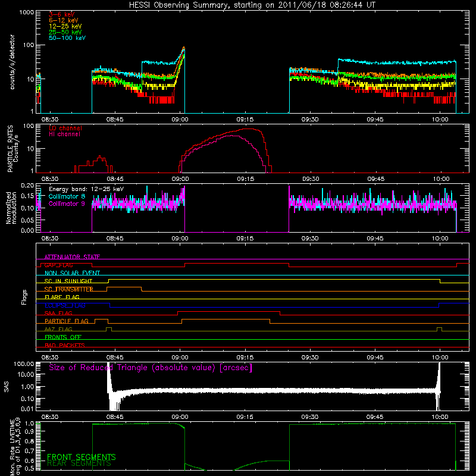Click the '10.00' tick on the SAS axis

pyautogui.click(x=26, y=374)
